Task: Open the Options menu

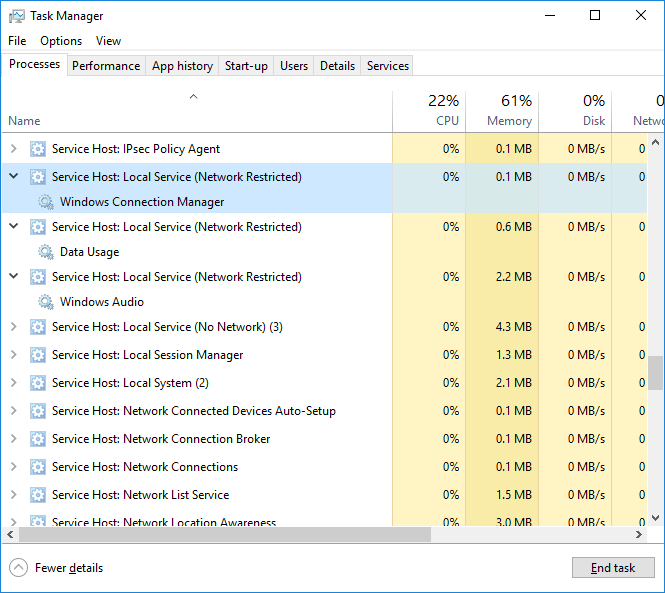Action: (61, 41)
